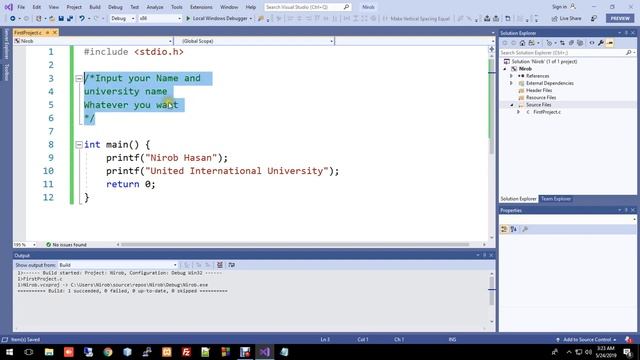Click the Open File folder icon

[52, 18]
